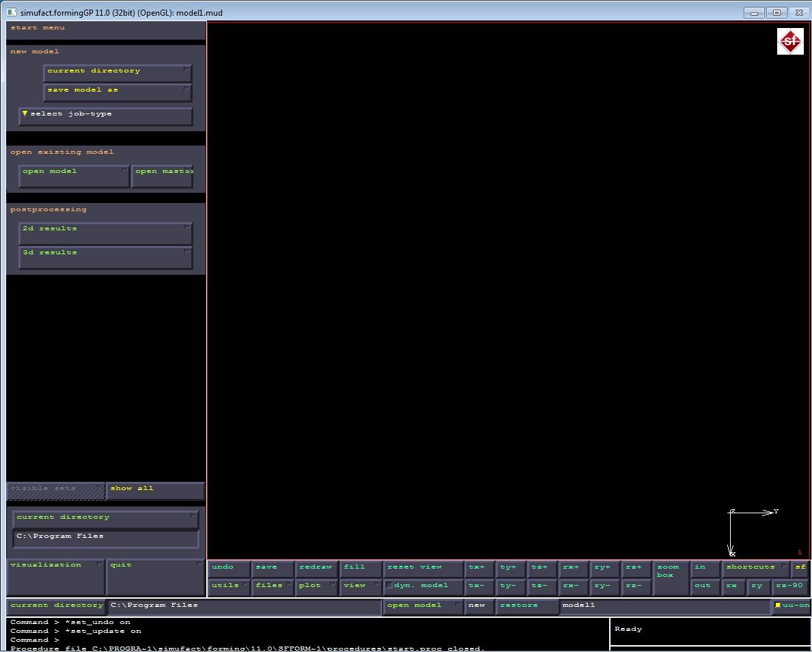Image resolution: width=812 pixels, height=652 pixels.
Task: Open the files popup menu
Action: click(x=271, y=586)
